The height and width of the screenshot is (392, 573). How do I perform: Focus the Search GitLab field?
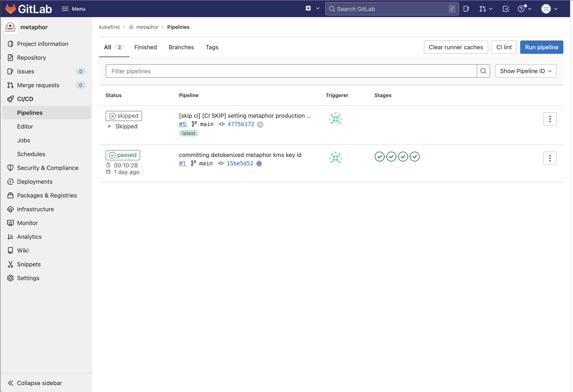tap(392, 9)
